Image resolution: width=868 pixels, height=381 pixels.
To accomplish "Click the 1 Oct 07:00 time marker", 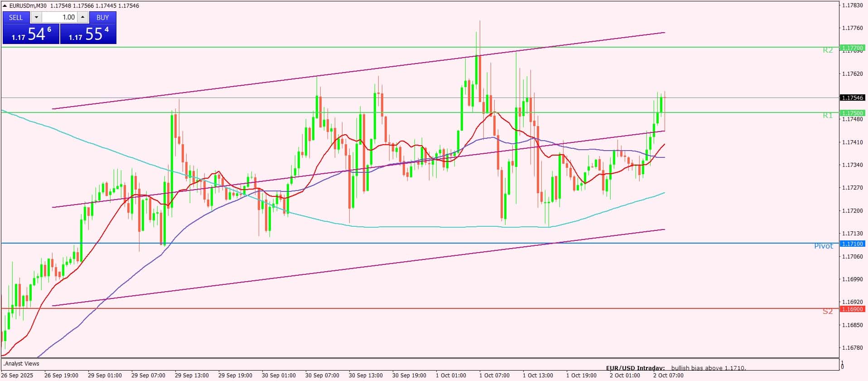I will [x=494, y=376].
